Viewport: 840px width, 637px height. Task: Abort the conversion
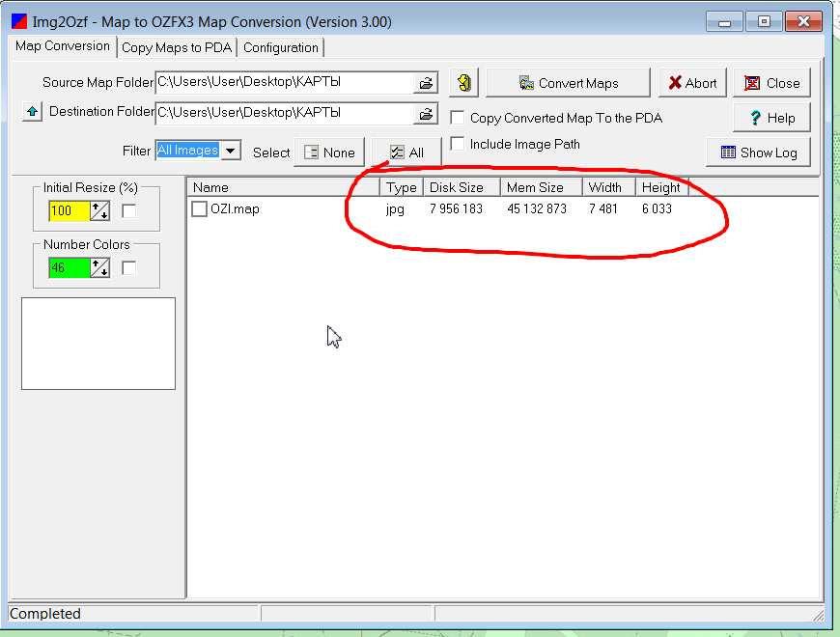[x=691, y=83]
